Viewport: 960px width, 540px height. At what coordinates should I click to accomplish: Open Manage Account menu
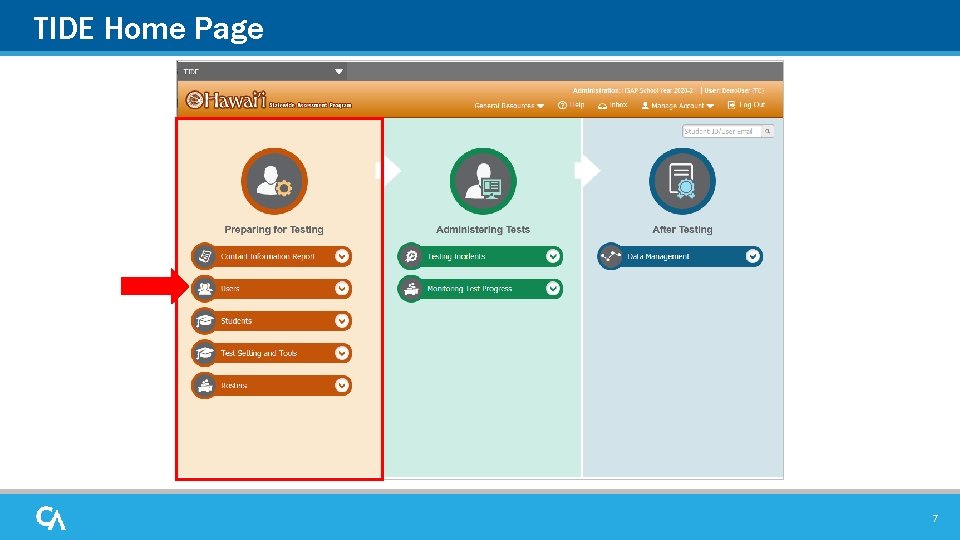click(x=678, y=105)
